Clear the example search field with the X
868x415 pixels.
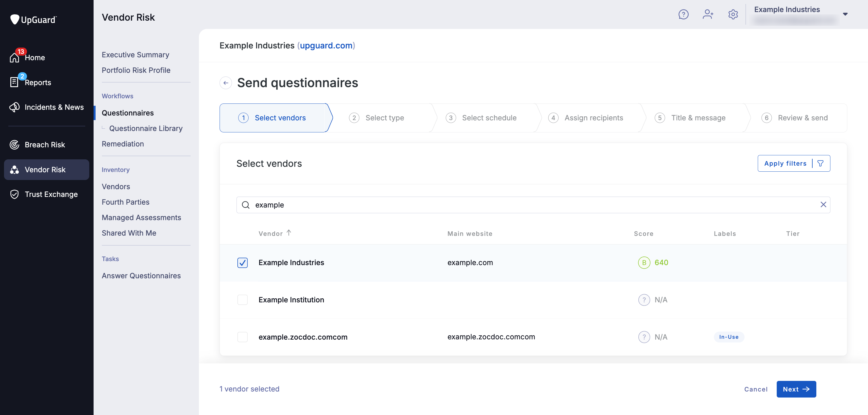824,205
